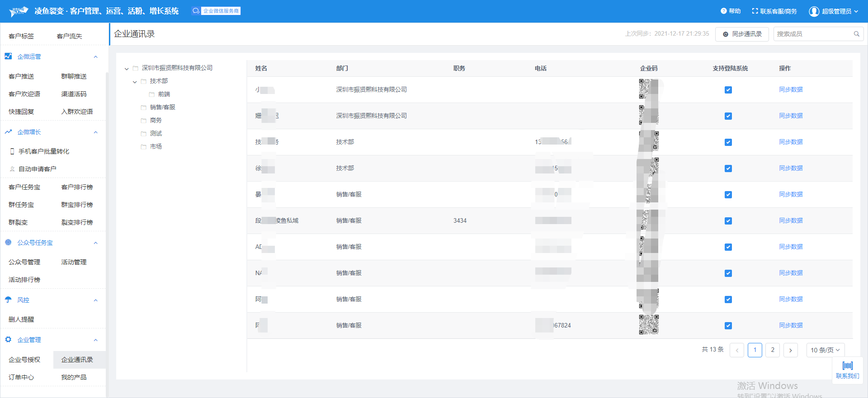Image resolution: width=868 pixels, height=398 pixels.
Task: Toggle login checkbox in the last row
Action: [x=728, y=326]
